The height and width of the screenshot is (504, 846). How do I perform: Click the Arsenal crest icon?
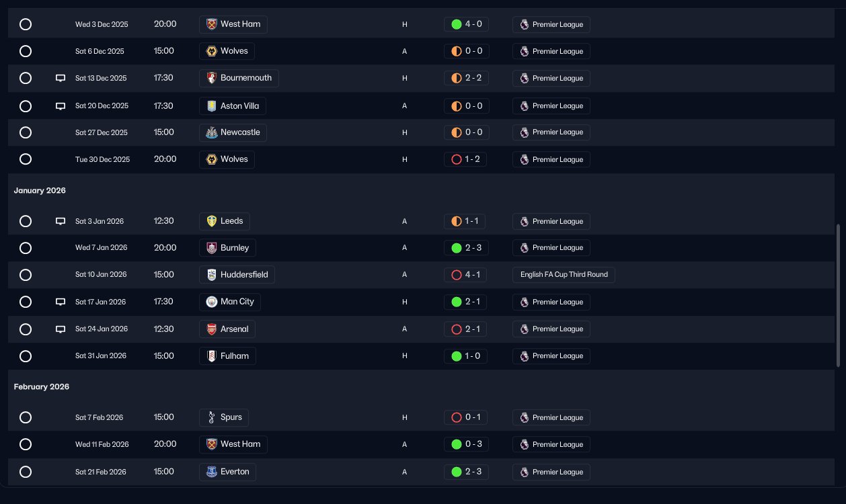212,329
